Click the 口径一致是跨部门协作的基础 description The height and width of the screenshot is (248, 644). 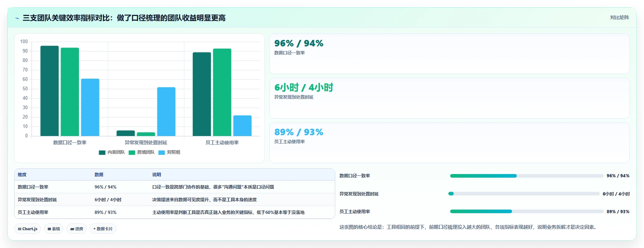tap(213, 187)
